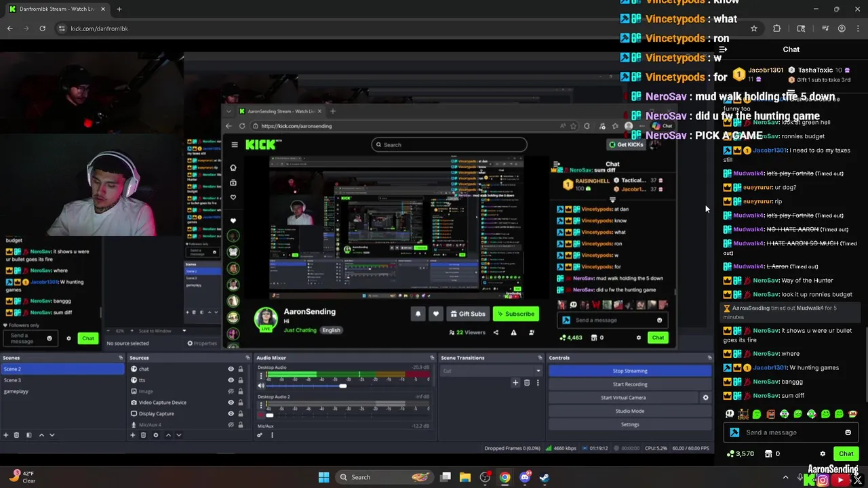Click green Subscribe button for AaronSending
The width and height of the screenshot is (868, 488).
[x=515, y=314]
